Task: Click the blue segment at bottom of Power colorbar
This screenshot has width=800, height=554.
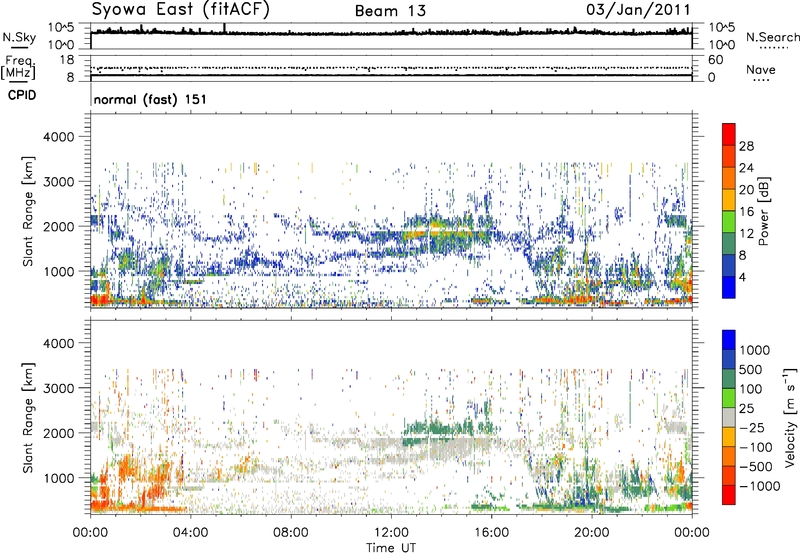Action: [x=729, y=287]
